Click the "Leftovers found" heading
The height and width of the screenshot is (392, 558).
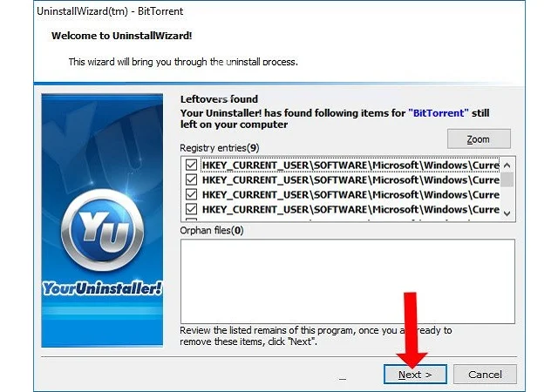coord(219,99)
